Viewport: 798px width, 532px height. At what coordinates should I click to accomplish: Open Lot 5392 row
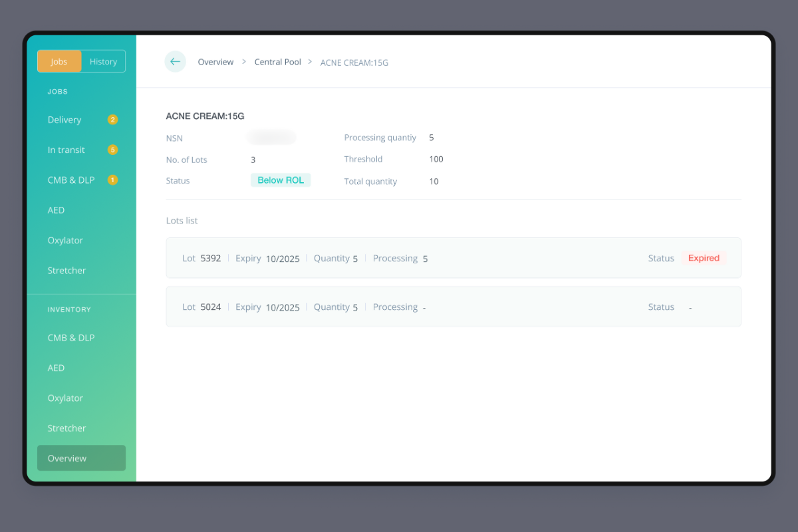(454, 258)
